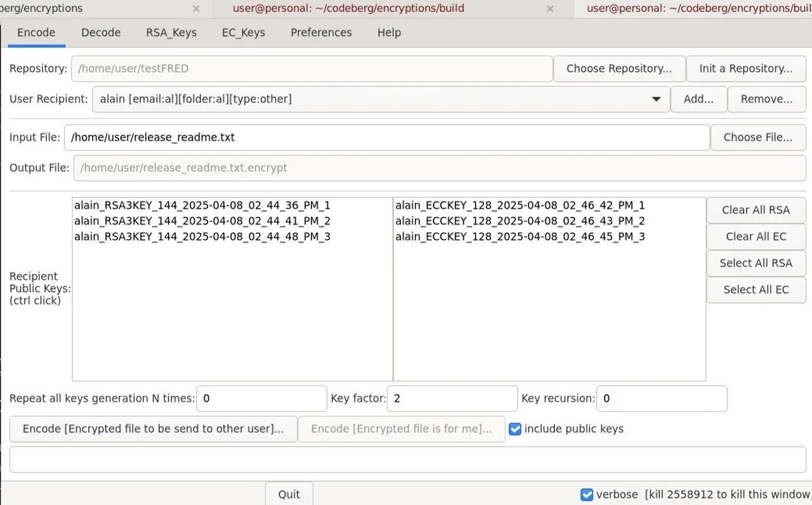Open the Preferences tab
Image resolution: width=812 pixels, height=505 pixels.
pos(321,32)
